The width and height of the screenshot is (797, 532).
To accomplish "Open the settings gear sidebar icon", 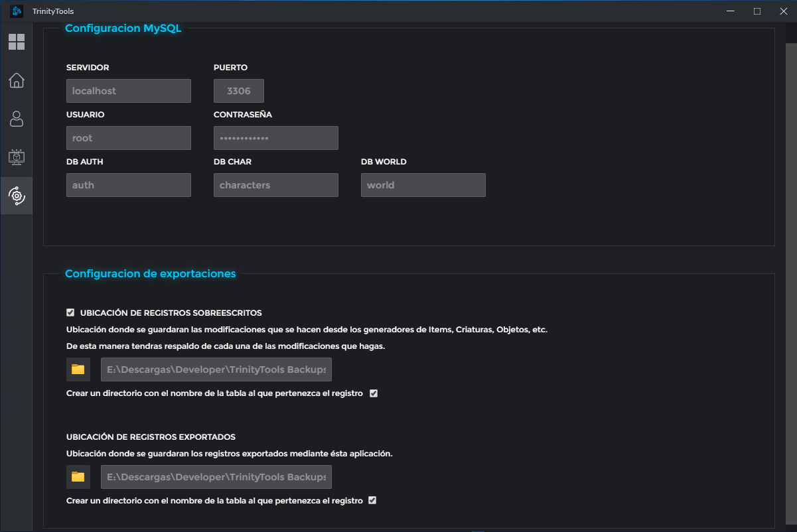I will point(17,196).
